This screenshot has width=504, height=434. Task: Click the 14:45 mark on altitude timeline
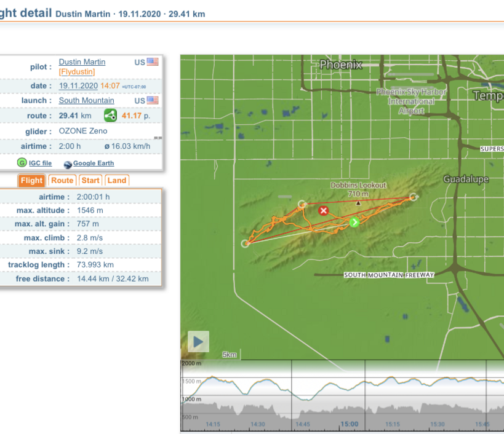click(303, 424)
